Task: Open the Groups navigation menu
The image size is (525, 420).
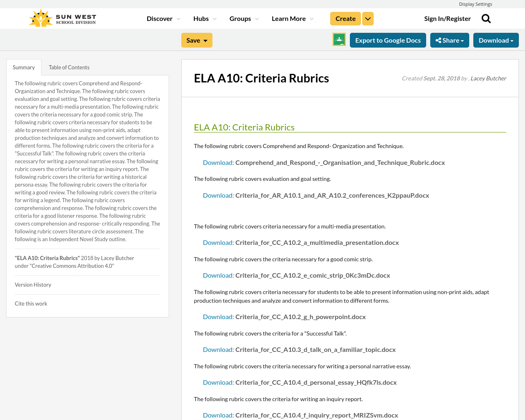Action: pos(244,19)
